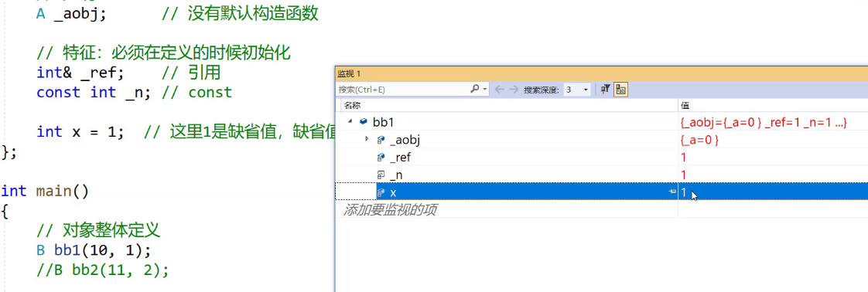
Task: Click the 监视 1 window title bar
Action: tap(602, 73)
